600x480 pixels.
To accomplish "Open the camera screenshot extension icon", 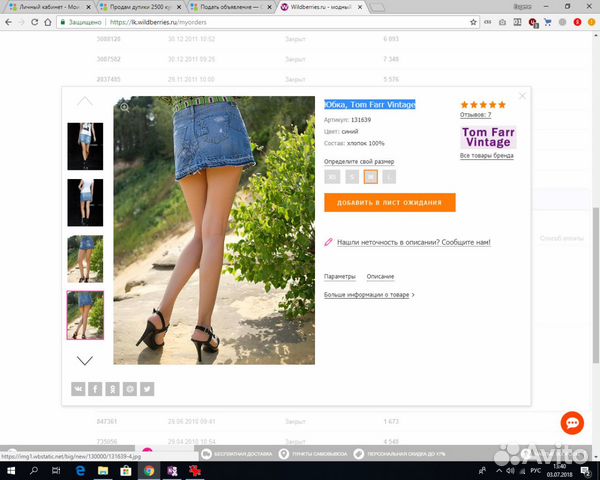I will (x=502, y=22).
